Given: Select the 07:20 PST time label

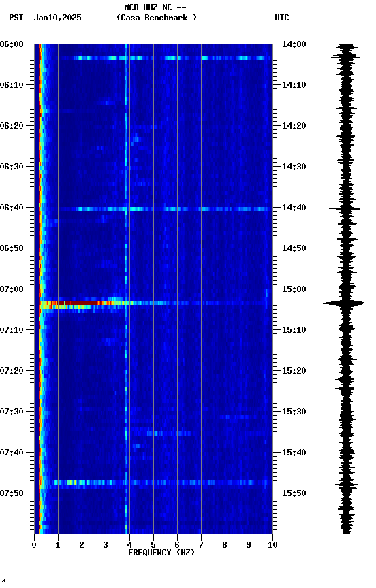Looking at the screenshot, I should click(x=12, y=371).
